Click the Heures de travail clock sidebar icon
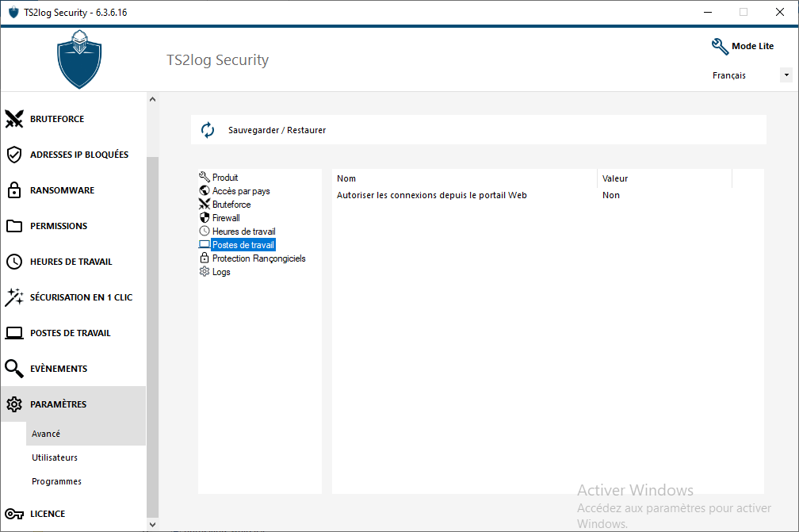 click(14, 262)
